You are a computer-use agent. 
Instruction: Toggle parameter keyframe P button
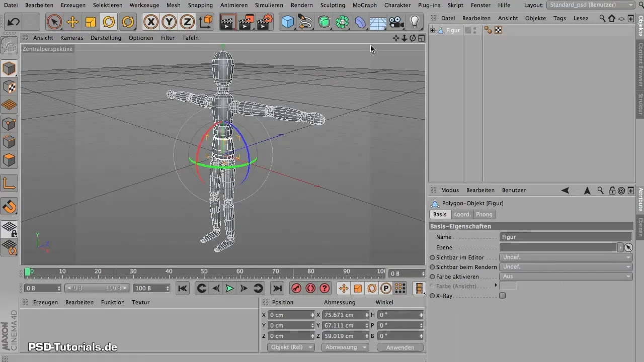click(x=386, y=288)
